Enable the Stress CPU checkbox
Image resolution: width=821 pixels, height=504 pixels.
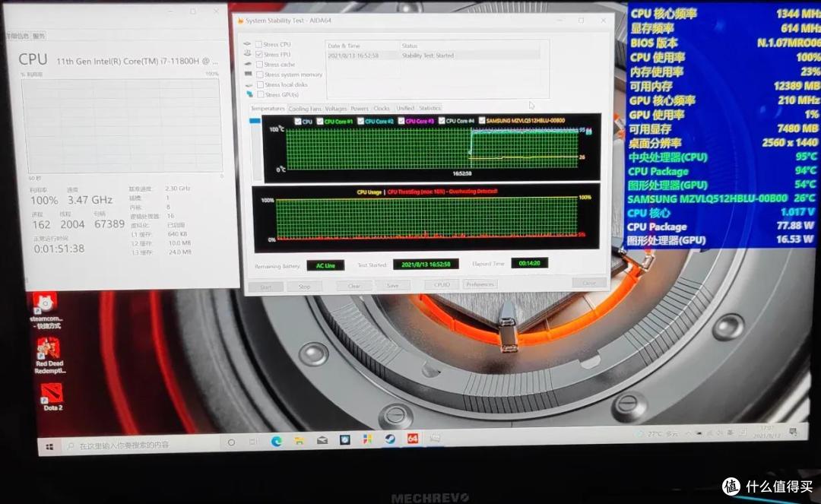pyautogui.click(x=258, y=45)
